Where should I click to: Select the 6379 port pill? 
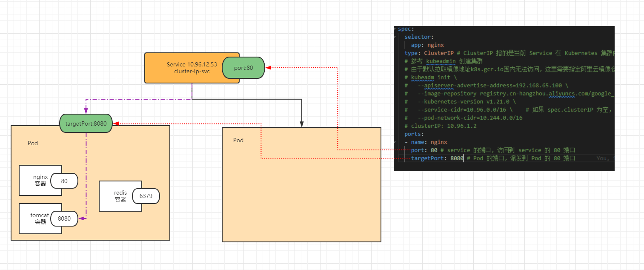click(145, 196)
